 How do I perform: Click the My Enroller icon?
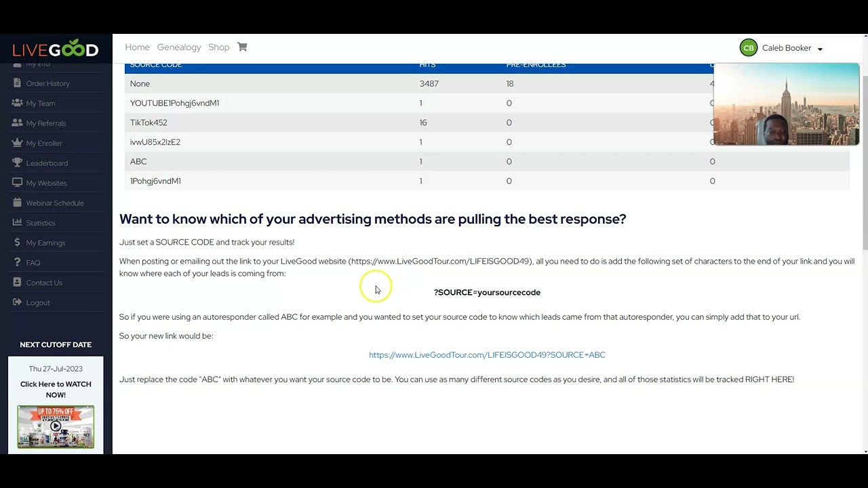pos(17,143)
